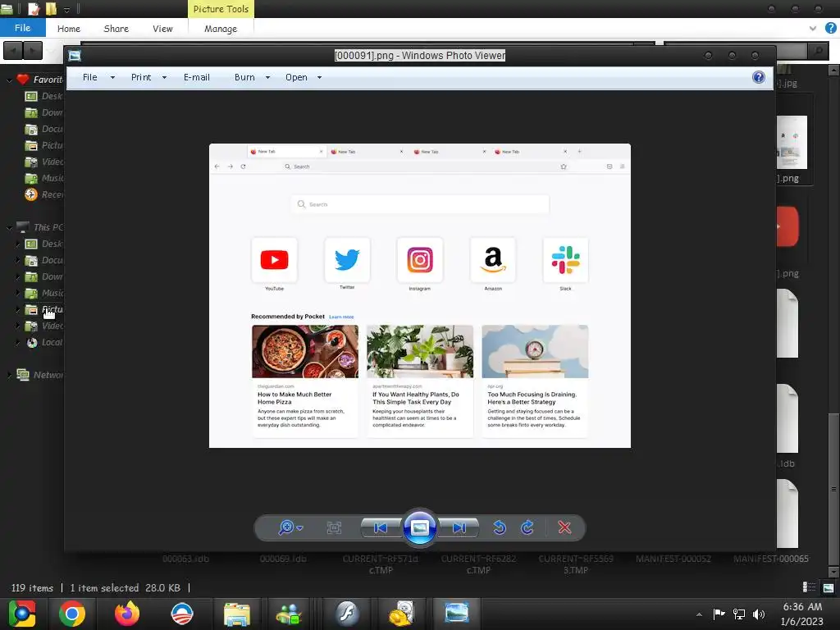Expand the Network tree node
The image size is (840, 630).
9,375
